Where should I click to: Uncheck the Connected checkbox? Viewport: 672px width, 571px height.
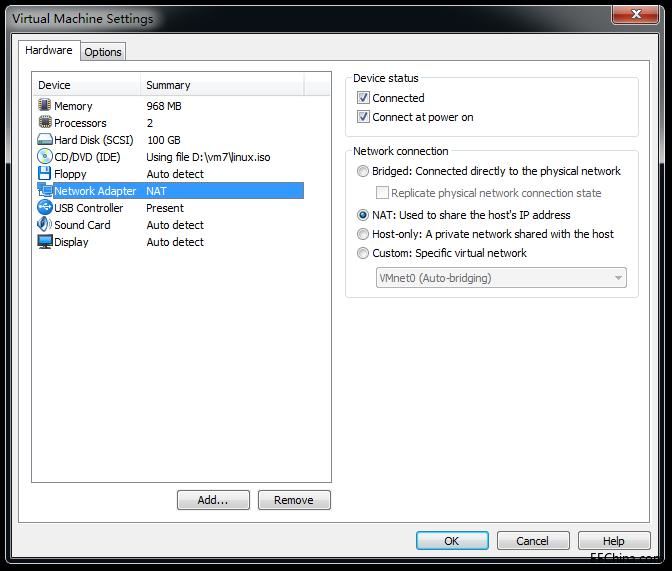coord(364,98)
